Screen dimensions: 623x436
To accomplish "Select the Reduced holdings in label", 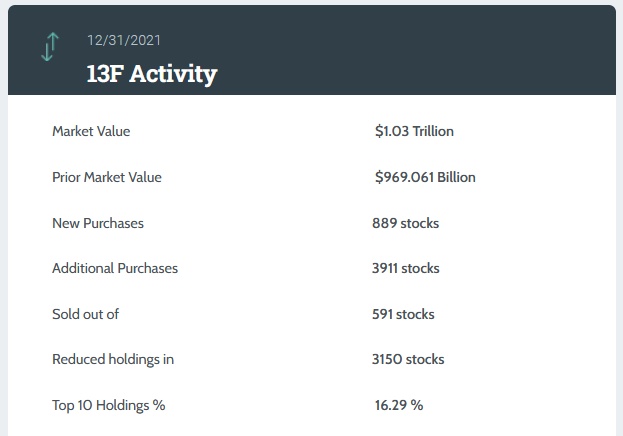I will pos(113,359).
